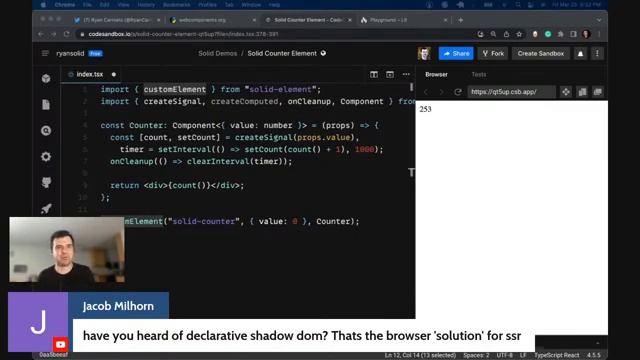Click Chrome's share page icon
Screen dimensions: 640x360
(506, 34)
